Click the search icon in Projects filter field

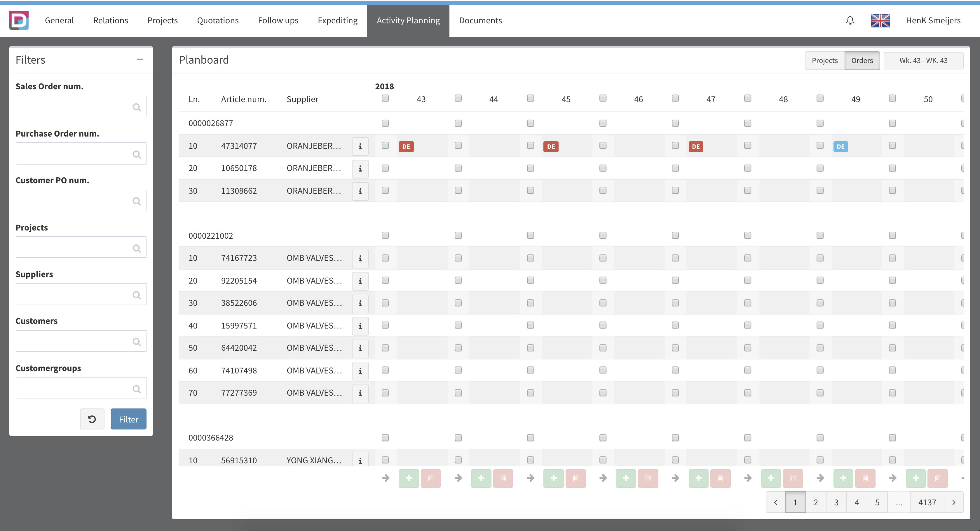pos(137,248)
